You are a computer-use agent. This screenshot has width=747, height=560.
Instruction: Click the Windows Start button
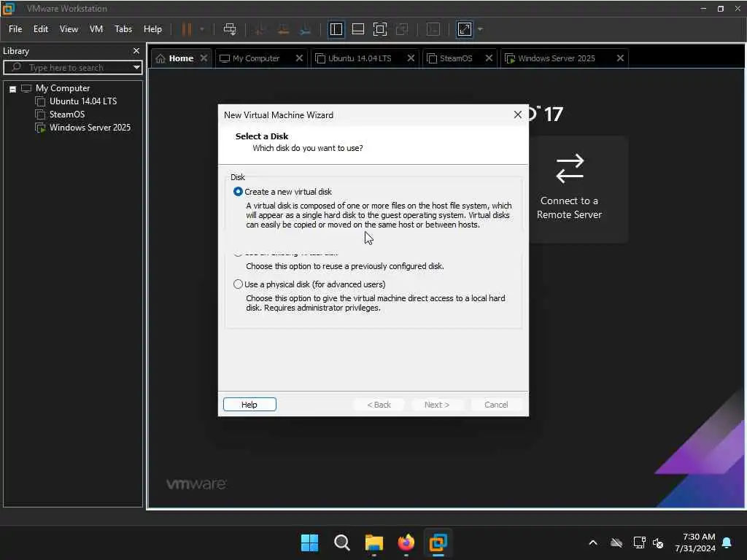coord(309,542)
